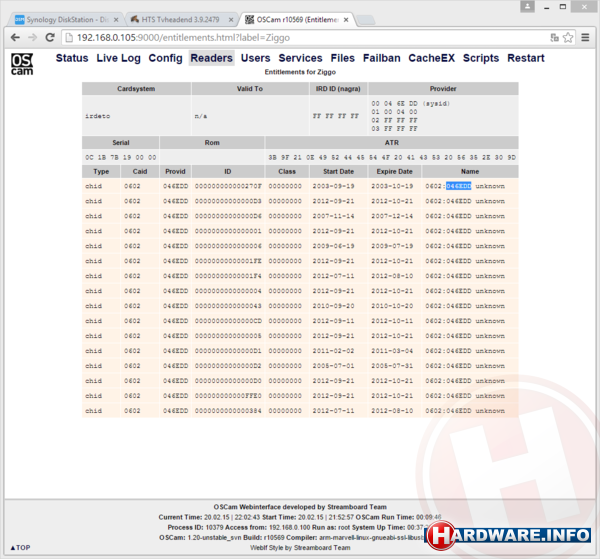The height and width of the screenshot is (559, 600).
Task: Switch to the Synology DiskStation tab
Action: coord(67,20)
